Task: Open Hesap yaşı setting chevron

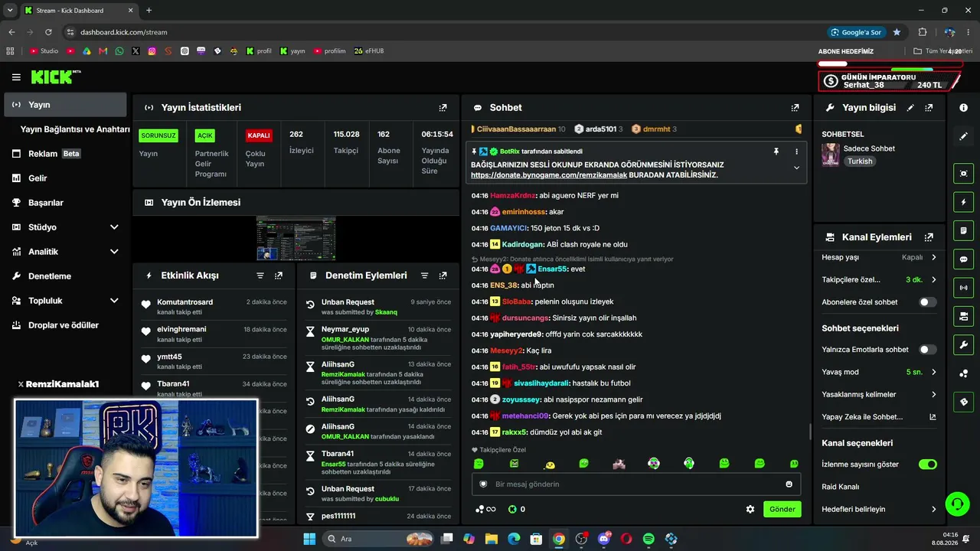Action: [x=933, y=257]
